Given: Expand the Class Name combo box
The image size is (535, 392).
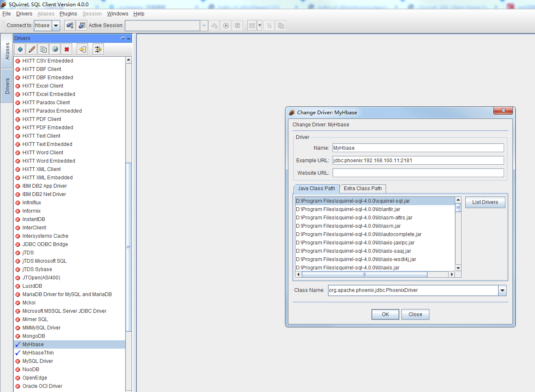Looking at the screenshot, I should 502,290.
